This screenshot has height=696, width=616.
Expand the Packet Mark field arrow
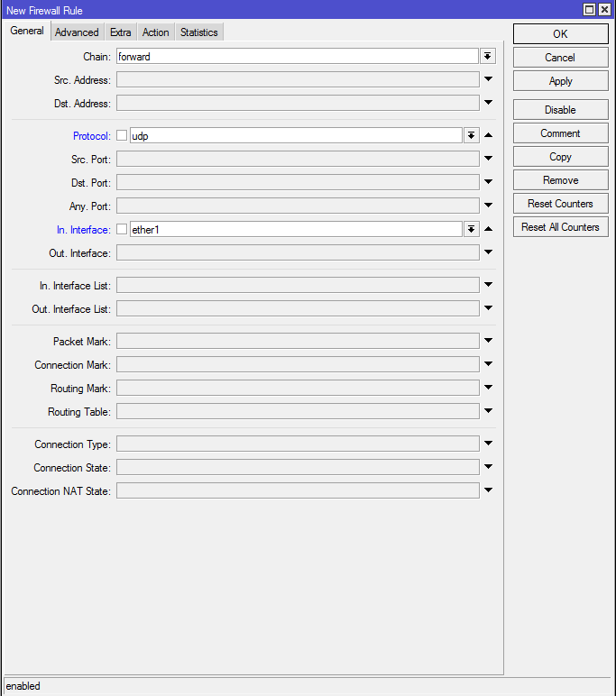coord(488,341)
